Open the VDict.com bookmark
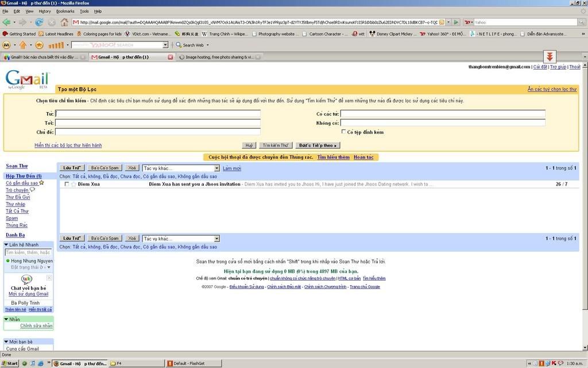The height and width of the screenshot is (368, 588). tap(148, 34)
